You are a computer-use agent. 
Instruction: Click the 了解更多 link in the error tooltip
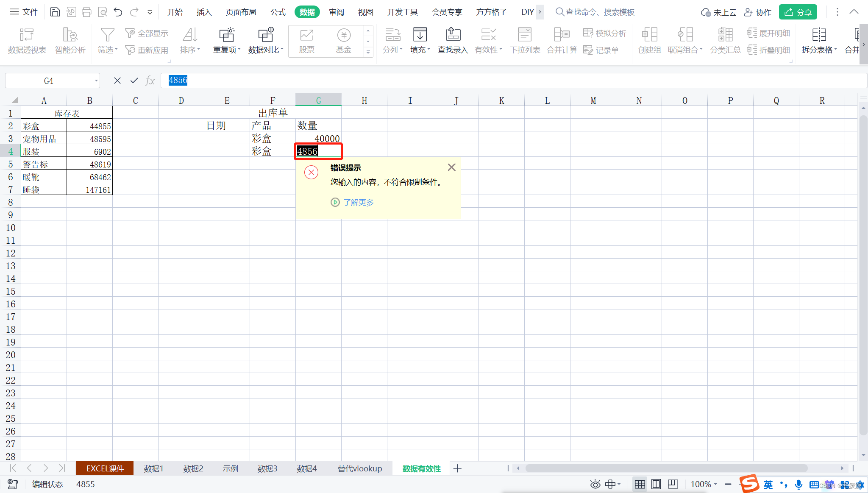point(359,203)
